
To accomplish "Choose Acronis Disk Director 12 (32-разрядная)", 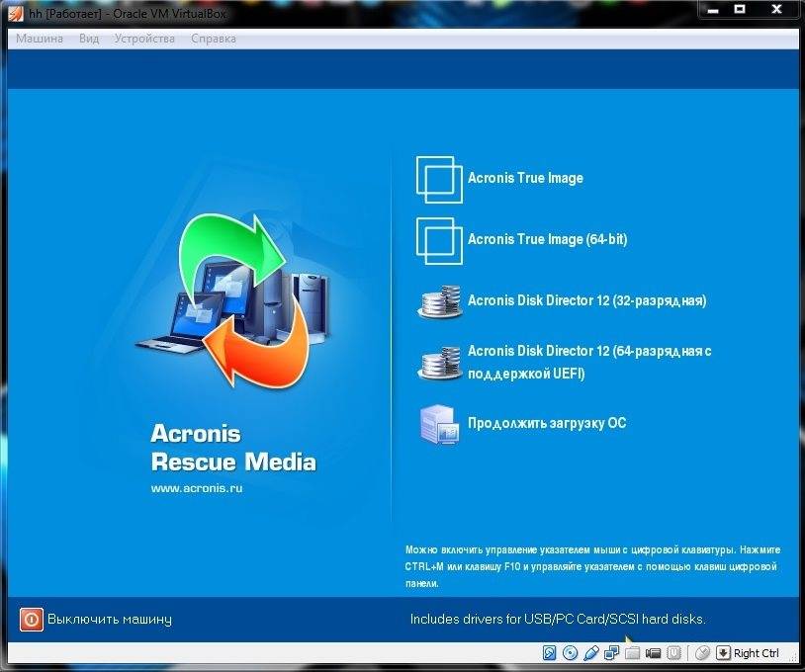I will click(x=586, y=300).
